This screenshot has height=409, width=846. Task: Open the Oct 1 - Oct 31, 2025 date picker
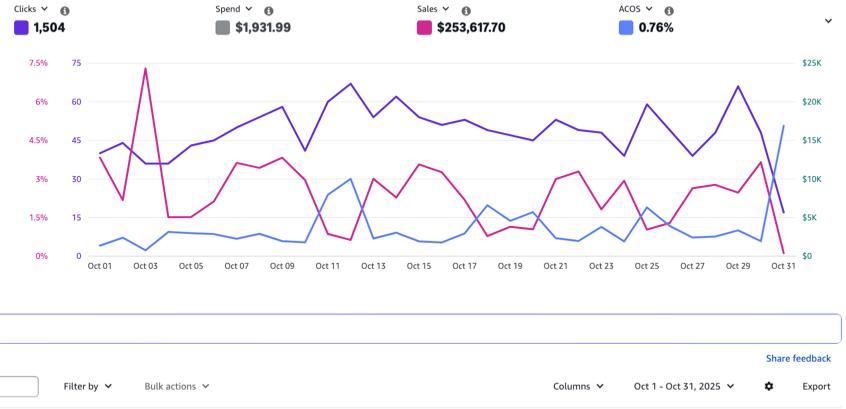click(684, 386)
